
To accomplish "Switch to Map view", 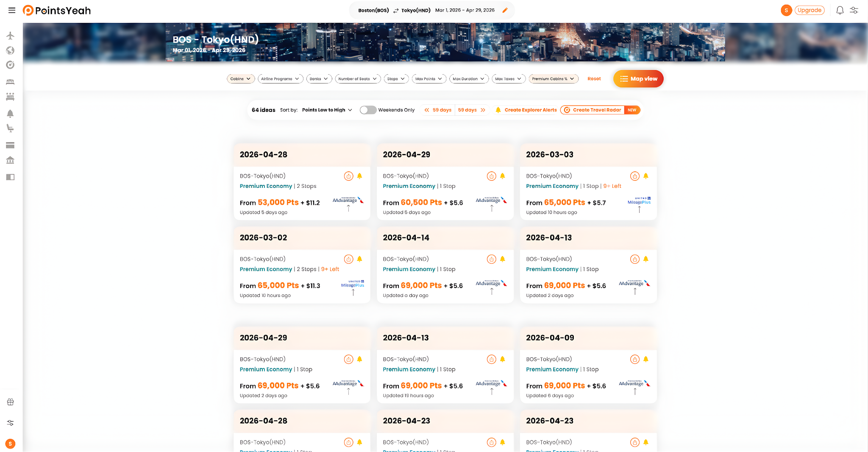I will [638, 79].
